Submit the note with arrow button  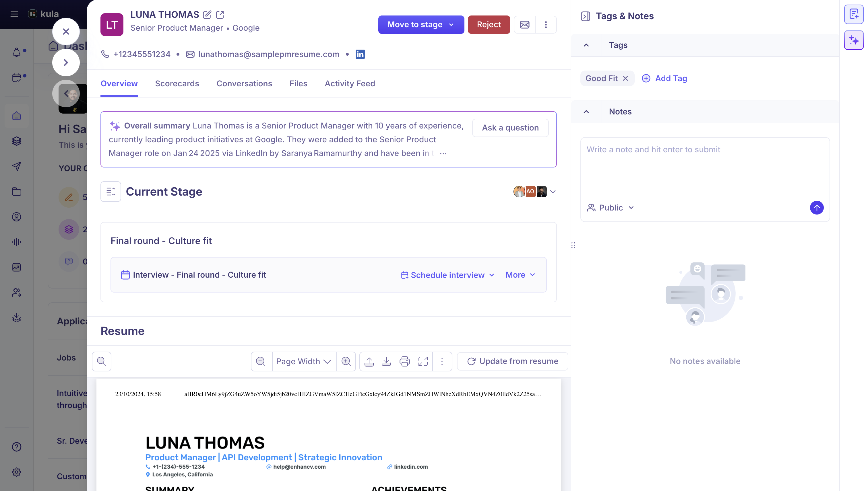817,208
